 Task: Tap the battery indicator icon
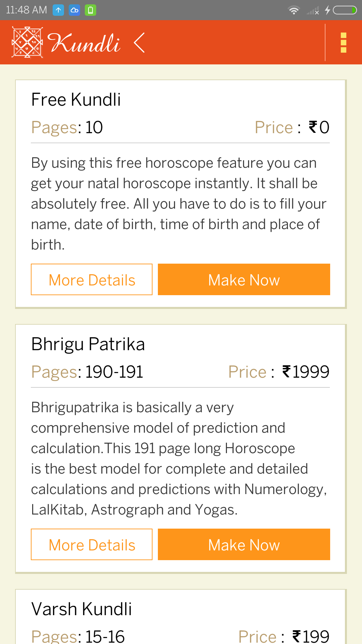click(345, 10)
